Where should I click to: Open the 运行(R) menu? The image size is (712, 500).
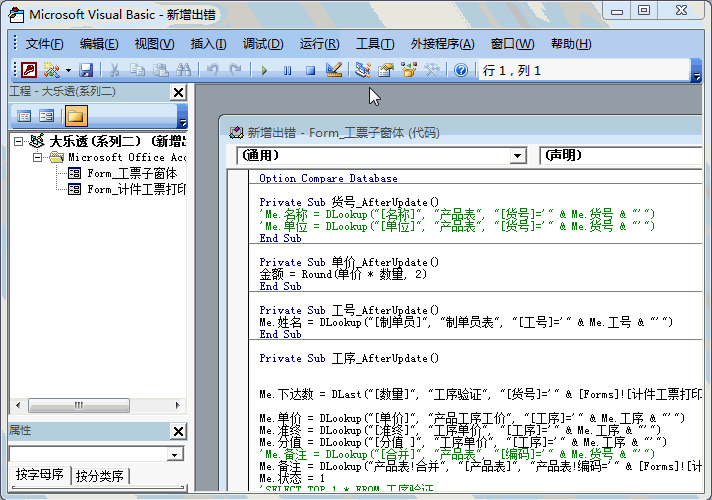[319, 44]
